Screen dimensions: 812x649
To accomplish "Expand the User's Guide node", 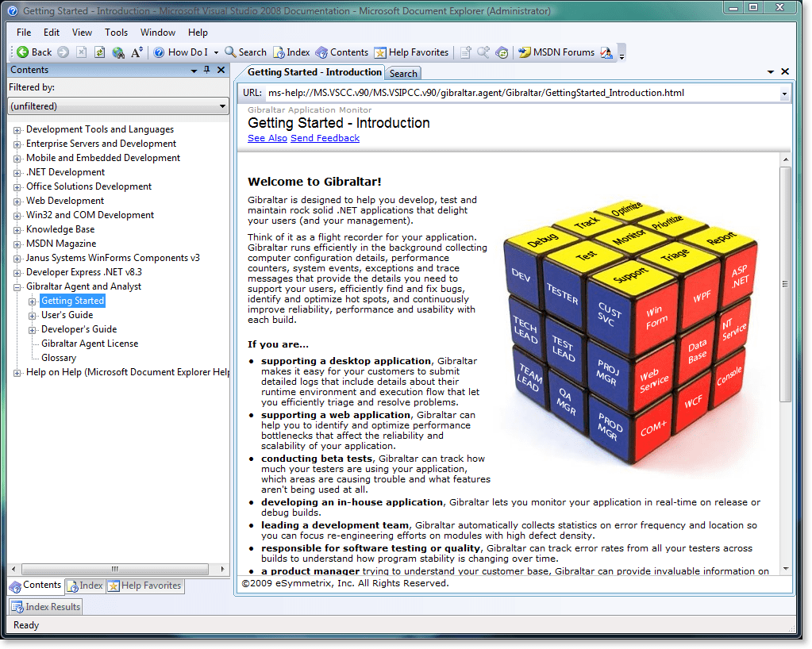I will (32, 316).
